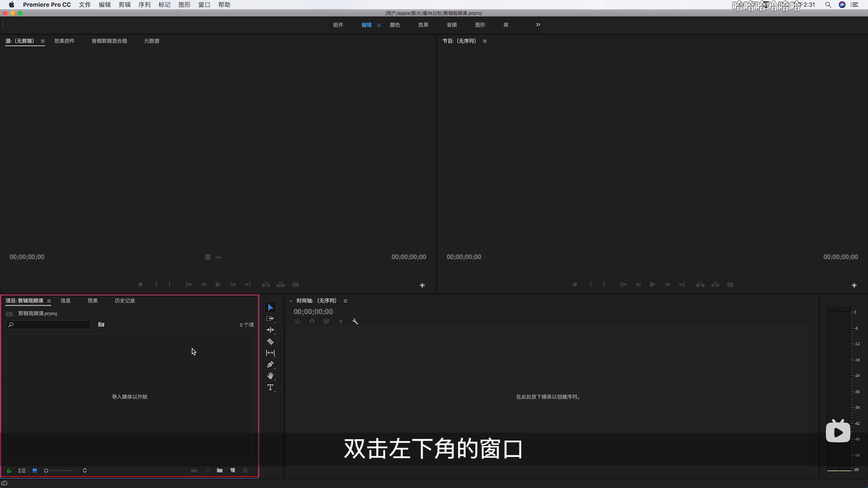Open Source monitor panel menu
This screenshot has height=488, width=868.
tap(43, 41)
